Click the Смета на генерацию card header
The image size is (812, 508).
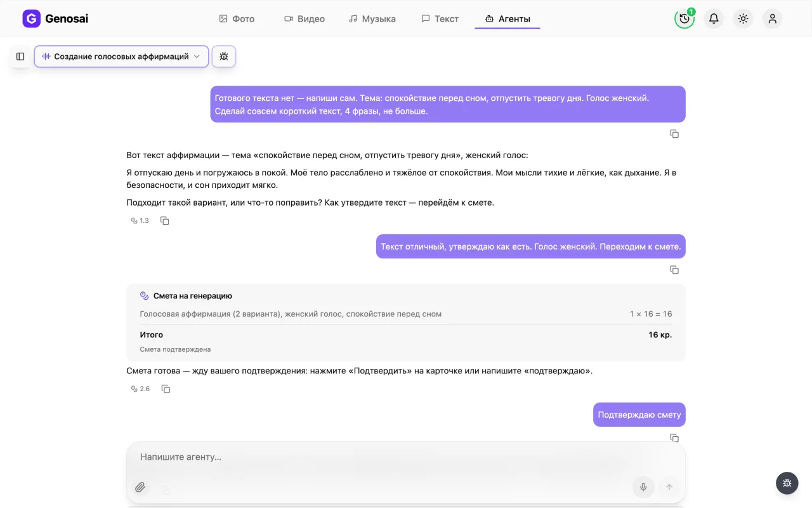point(186,296)
